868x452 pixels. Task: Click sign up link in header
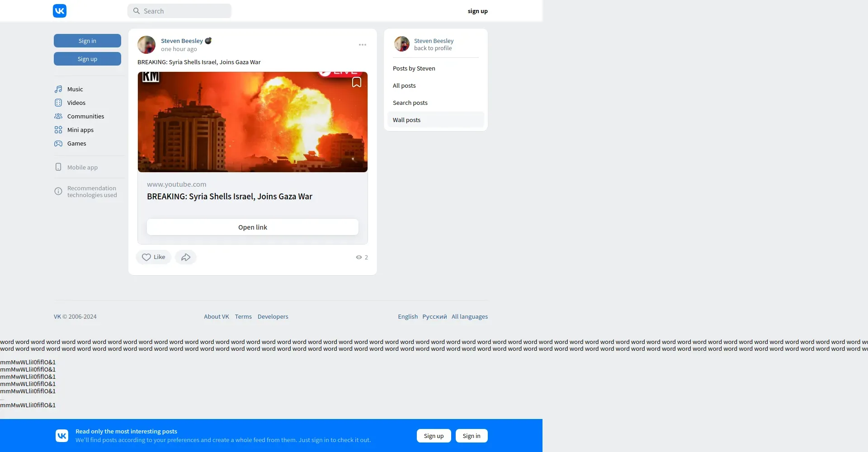coord(478,11)
